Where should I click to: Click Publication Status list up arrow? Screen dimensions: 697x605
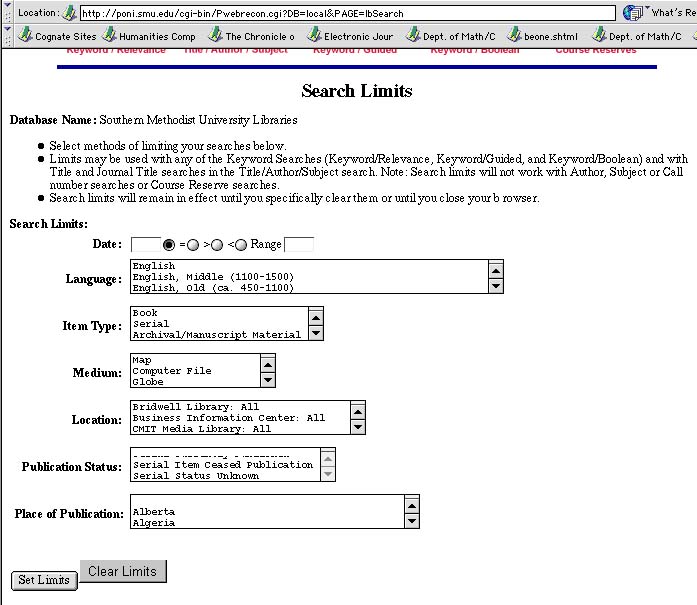[x=328, y=459]
